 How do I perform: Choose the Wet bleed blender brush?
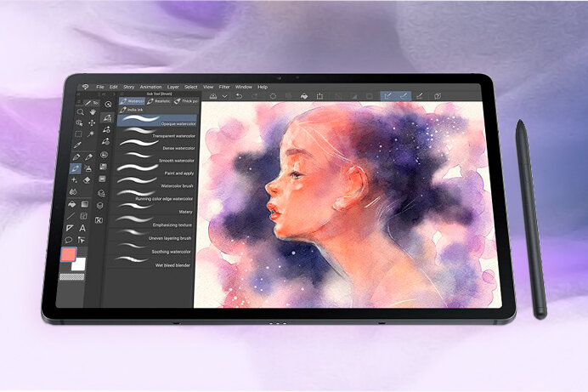(149, 262)
